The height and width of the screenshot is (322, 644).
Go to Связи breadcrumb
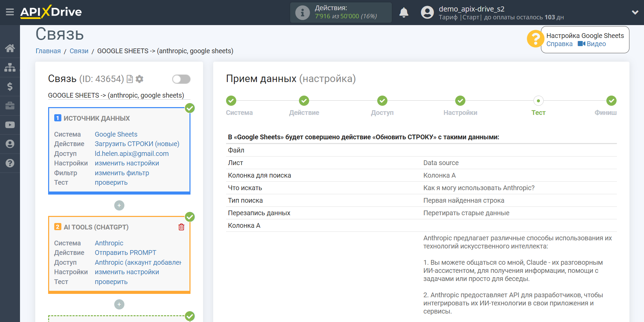point(79,51)
